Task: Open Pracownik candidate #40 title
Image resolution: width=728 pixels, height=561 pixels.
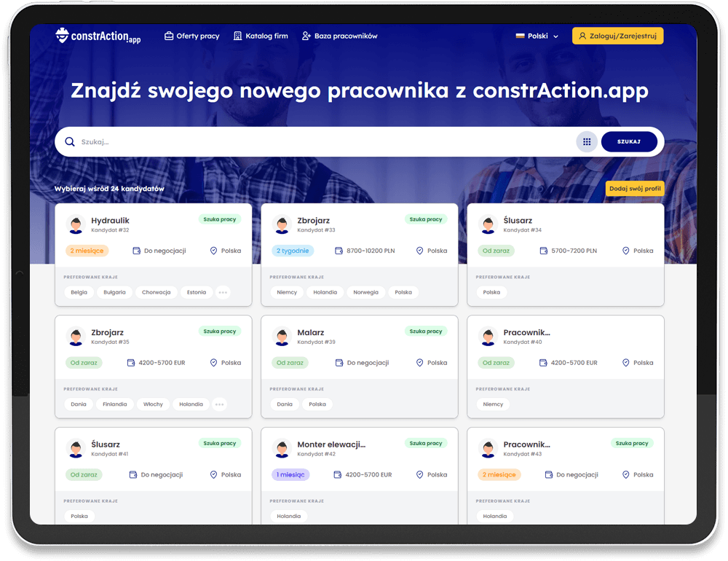Action: click(526, 332)
